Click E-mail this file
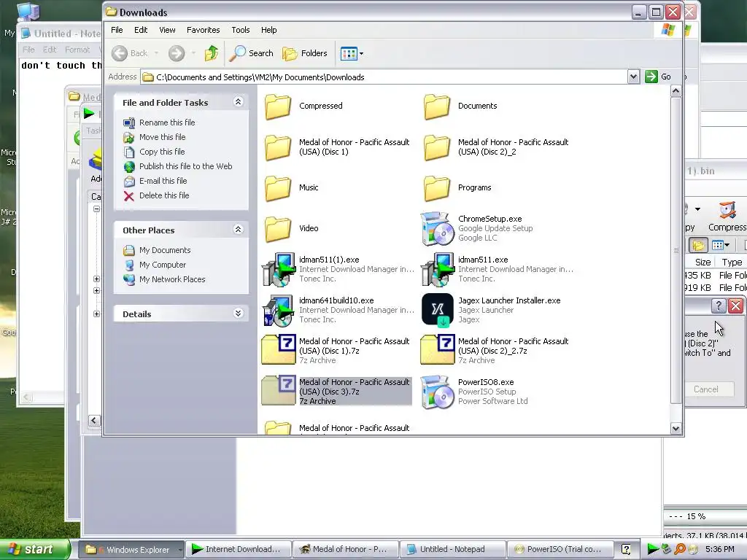Image resolution: width=747 pixels, height=560 pixels. [163, 181]
